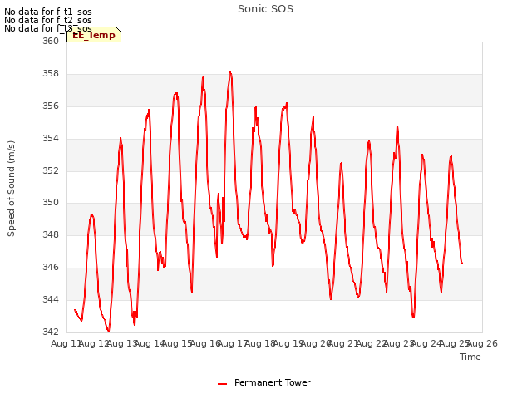Click the 346 y-axis tick label
The image size is (532, 399).
[51, 267]
